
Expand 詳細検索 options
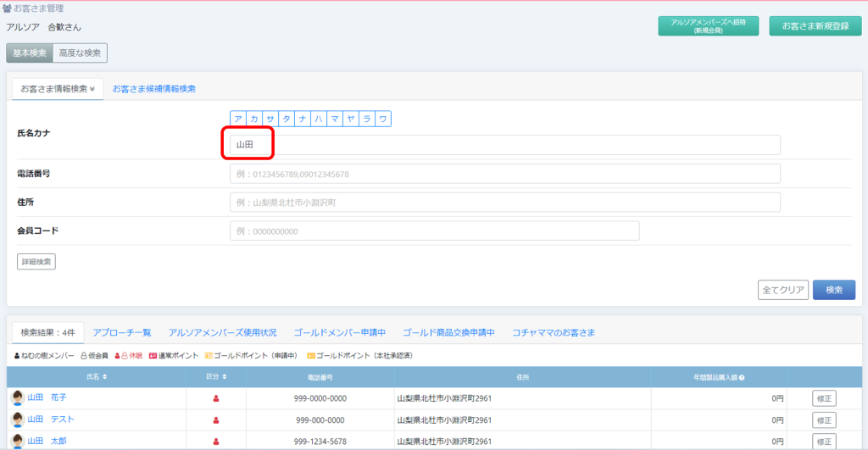(x=36, y=262)
